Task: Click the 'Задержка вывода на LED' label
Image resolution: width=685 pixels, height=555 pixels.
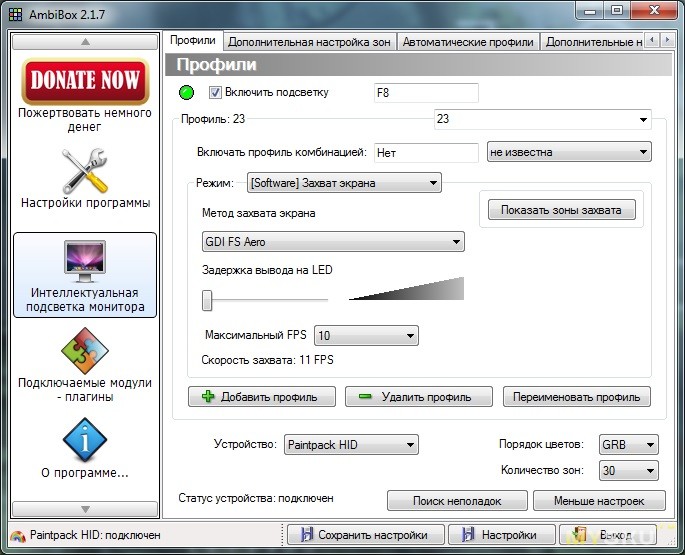Action: [267, 270]
